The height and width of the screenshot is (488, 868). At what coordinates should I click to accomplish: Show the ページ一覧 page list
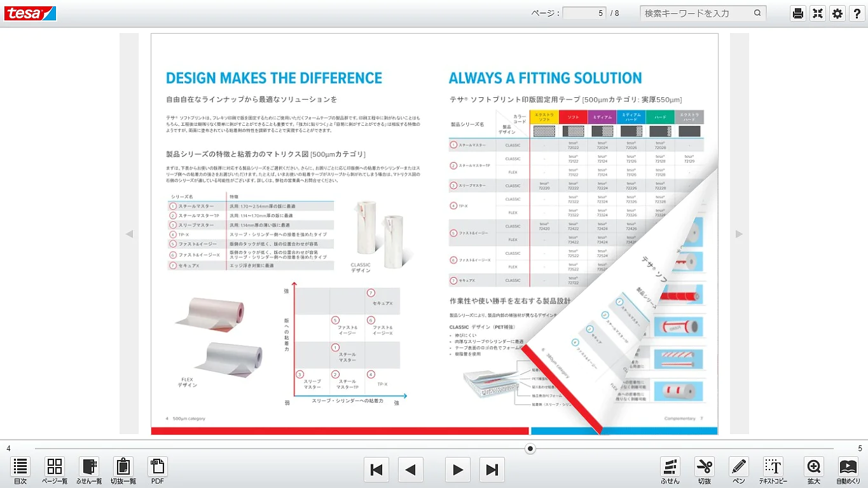pos(55,470)
